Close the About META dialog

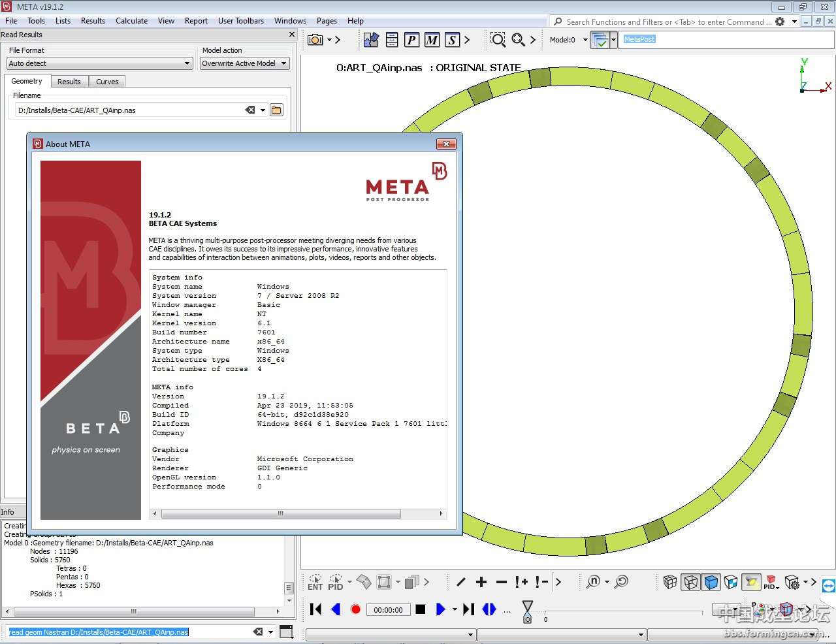coord(446,144)
